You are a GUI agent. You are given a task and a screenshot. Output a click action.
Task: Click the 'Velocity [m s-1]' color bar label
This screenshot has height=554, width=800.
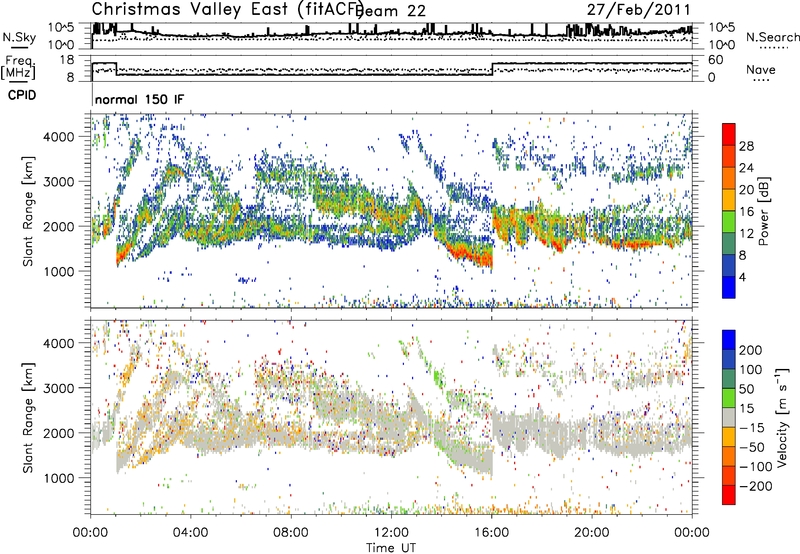[782, 417]
